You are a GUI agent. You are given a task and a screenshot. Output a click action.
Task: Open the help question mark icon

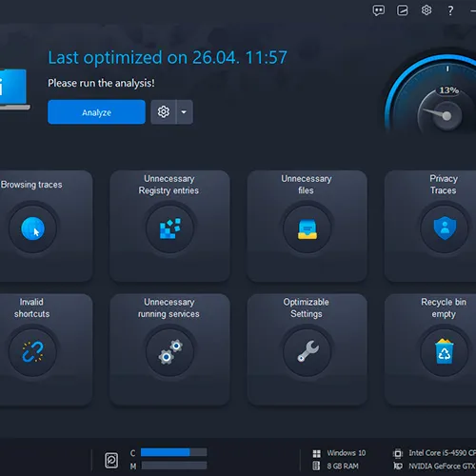click(x=450, y=10)
